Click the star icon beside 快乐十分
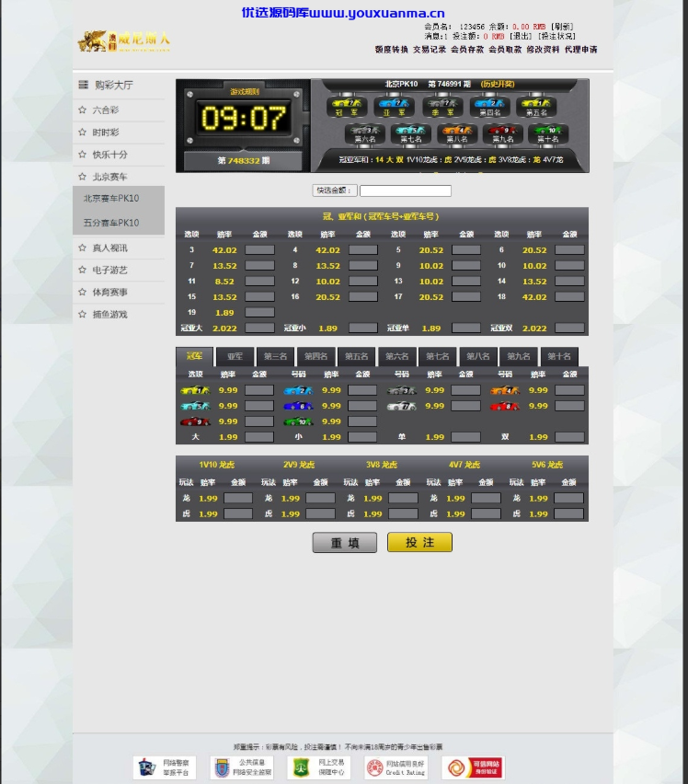 [x=83, y=155]
